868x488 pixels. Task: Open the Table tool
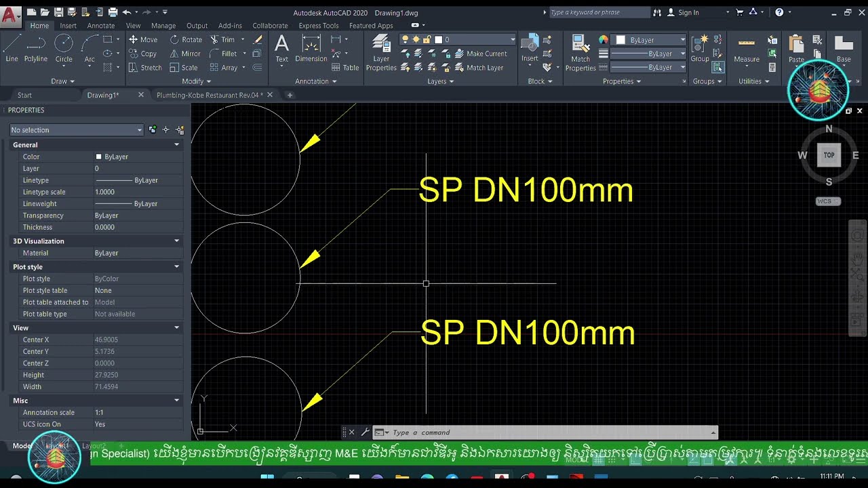coord(345,68)
